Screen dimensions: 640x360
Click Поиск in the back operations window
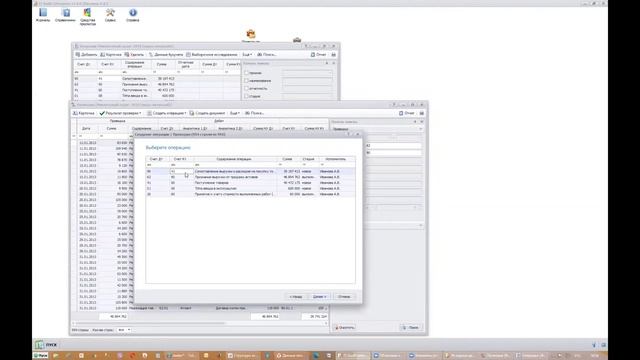[x=267, y=54]
